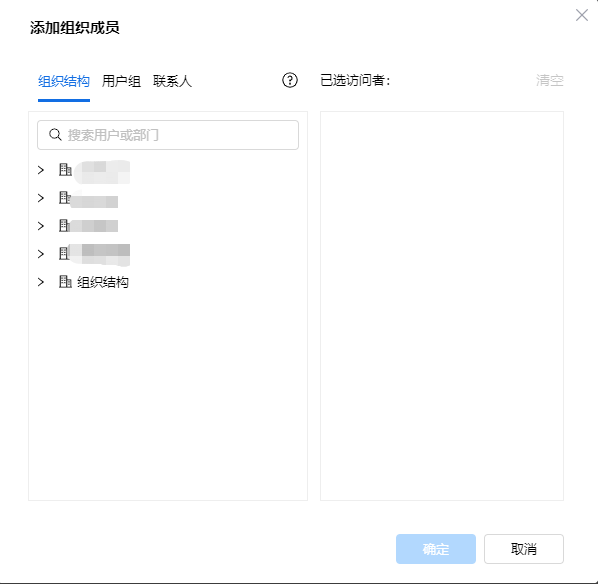Expand the second organization tree node
This screenshot has width=598, height=584.
point(41,198)
